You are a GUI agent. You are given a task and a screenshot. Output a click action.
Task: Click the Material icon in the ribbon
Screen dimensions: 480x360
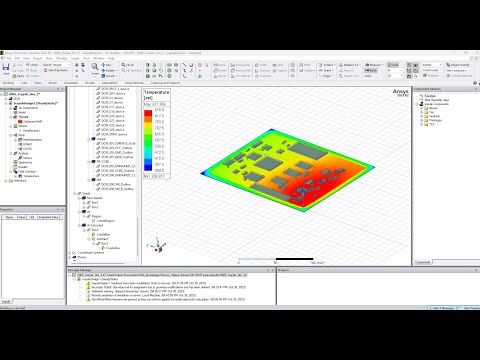click(431, 76)
